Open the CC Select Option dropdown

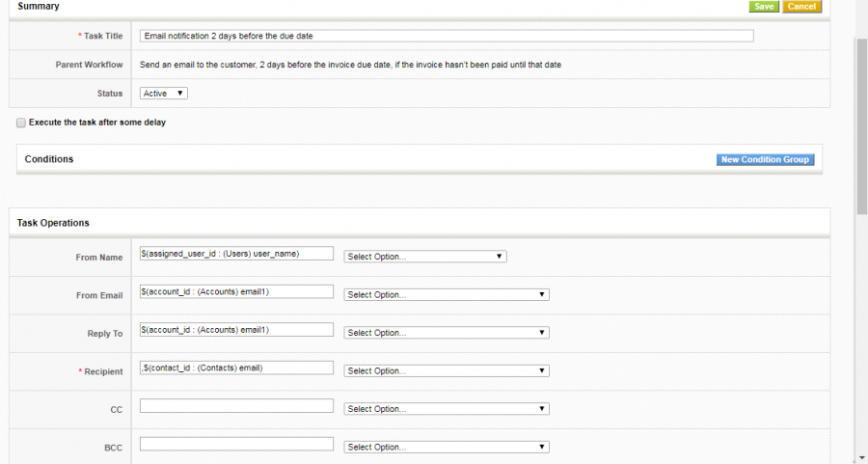(446, 409)
